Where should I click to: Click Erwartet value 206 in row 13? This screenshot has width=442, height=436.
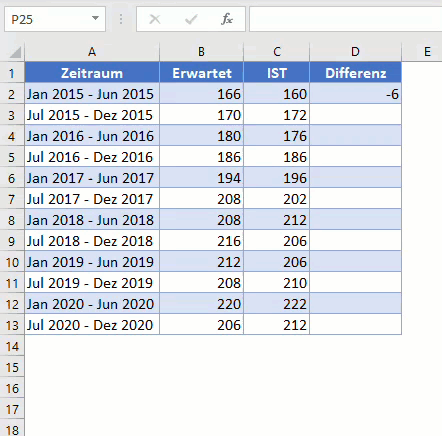[201, 325]
